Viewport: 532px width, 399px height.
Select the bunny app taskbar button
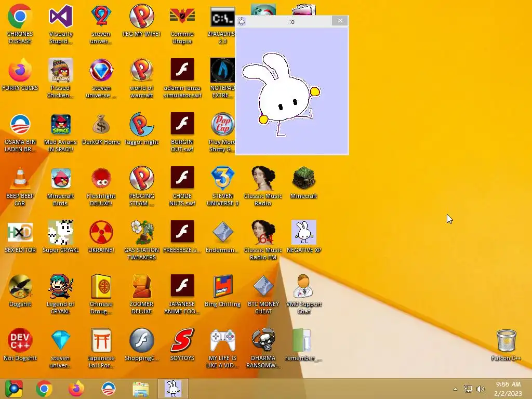[172, 389]
